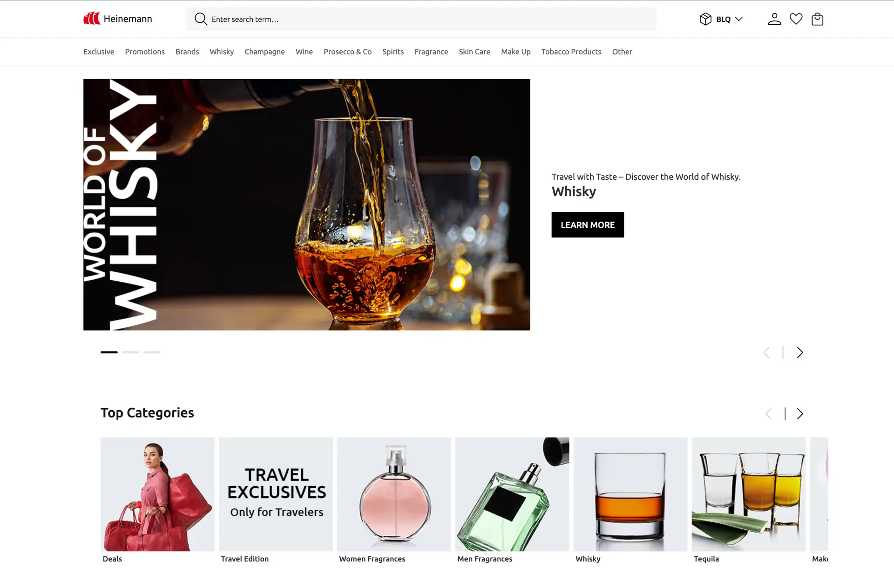The height and width of the screenshot is (588, 894).
Task: Select the second carousel slide indicator
Action: coord(130,352)
